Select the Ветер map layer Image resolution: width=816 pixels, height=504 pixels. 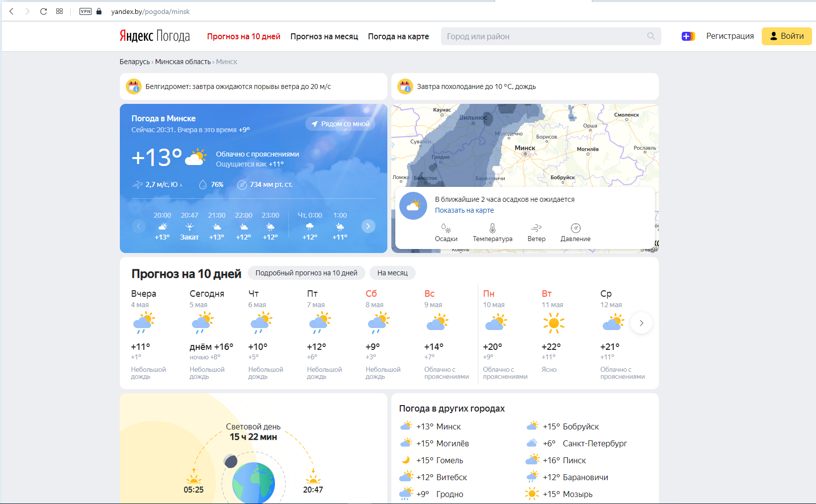(537, 233)
